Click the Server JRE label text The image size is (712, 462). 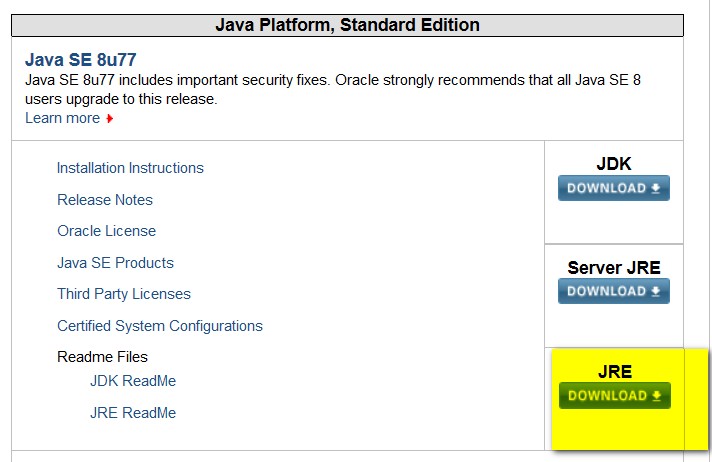pyautogui.click(x=613, y=268)
